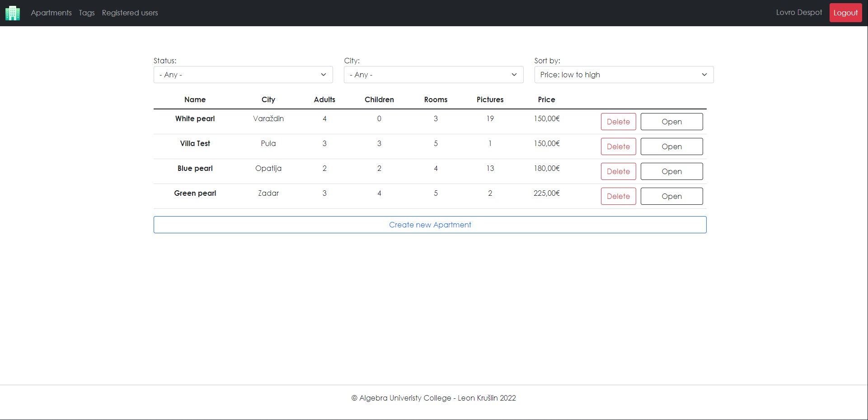Delete the White pearl apartment
The height and width of the screenshot is (420, 868).
tap(618, 122)
